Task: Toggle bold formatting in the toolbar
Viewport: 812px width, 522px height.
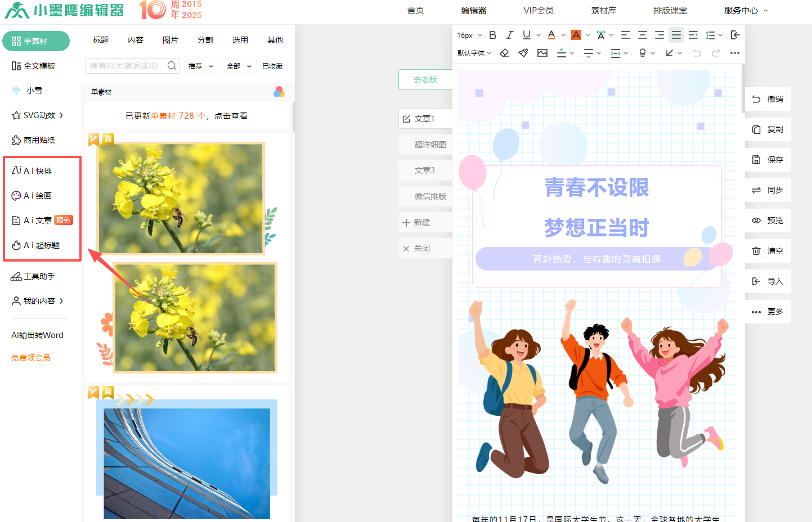Action: [492, 35]
